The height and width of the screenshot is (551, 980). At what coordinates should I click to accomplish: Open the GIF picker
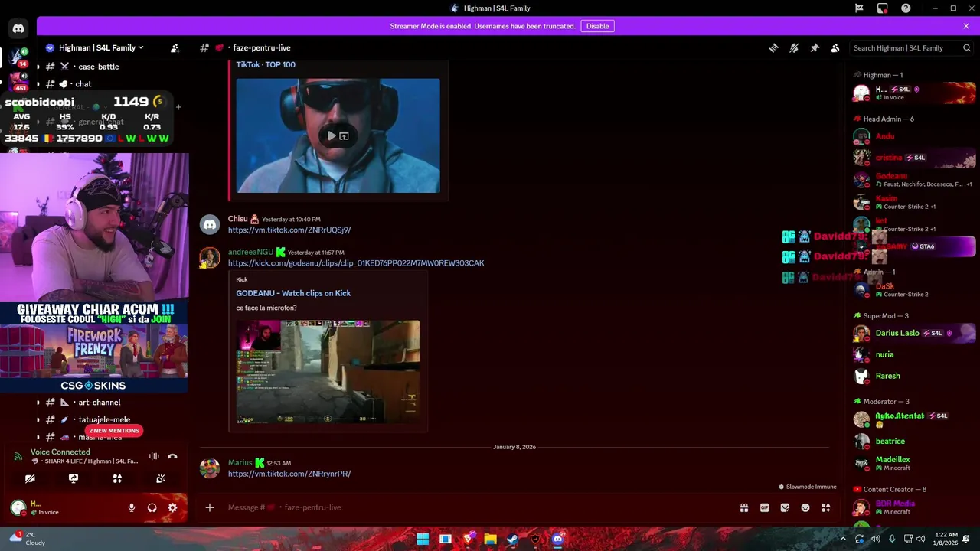coord(764,507)
